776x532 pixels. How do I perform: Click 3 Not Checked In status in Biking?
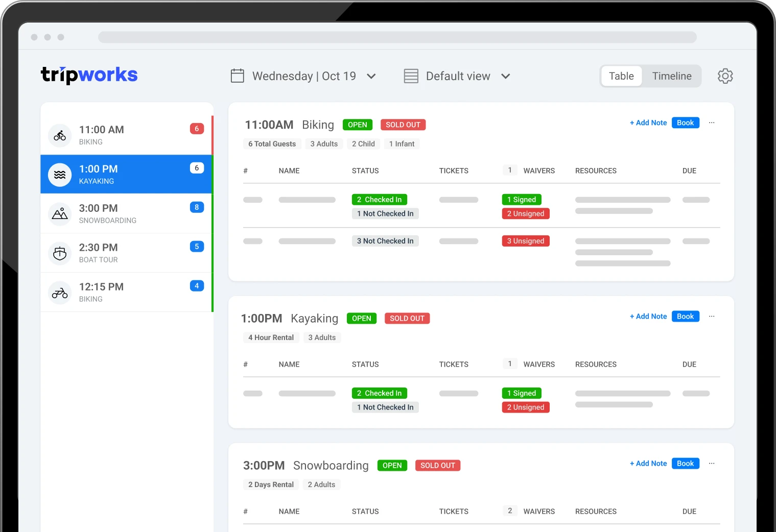pos(385,241)
